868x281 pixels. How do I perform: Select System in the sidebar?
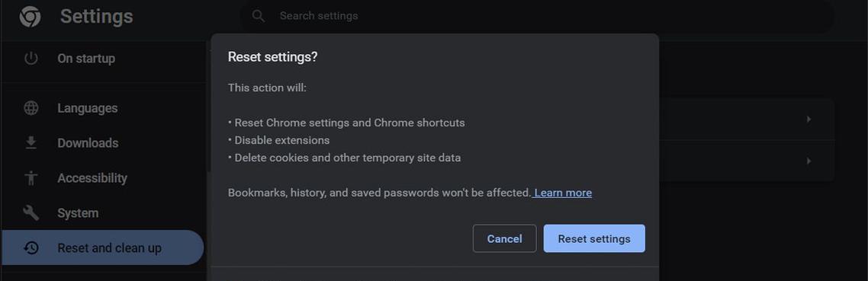click(x=78, y=213)
